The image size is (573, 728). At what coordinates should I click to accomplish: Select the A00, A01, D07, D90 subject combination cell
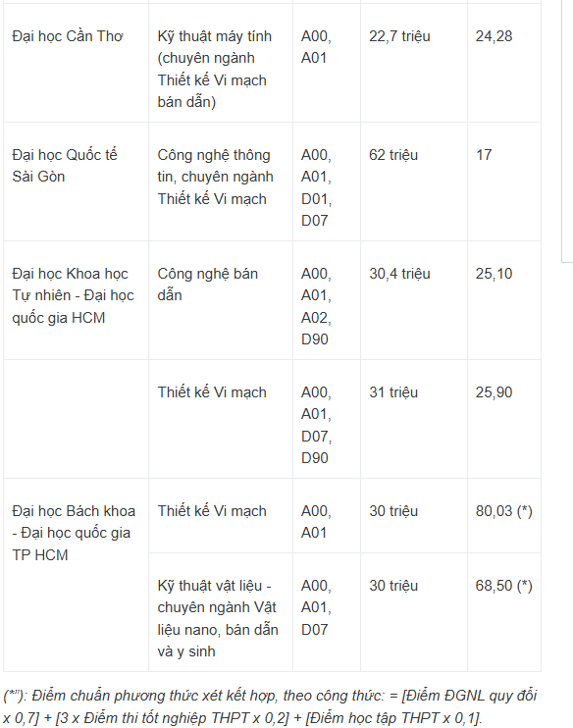[x=327, y=419]
